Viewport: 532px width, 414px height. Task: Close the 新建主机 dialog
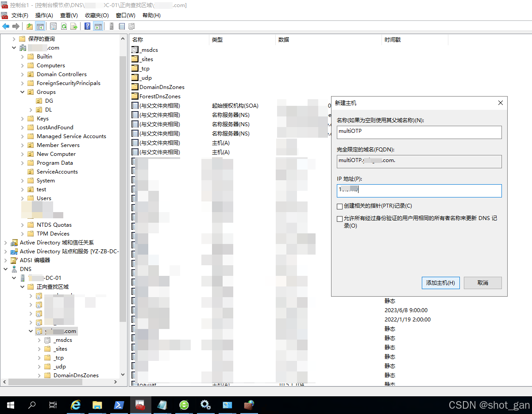[501, 103]
